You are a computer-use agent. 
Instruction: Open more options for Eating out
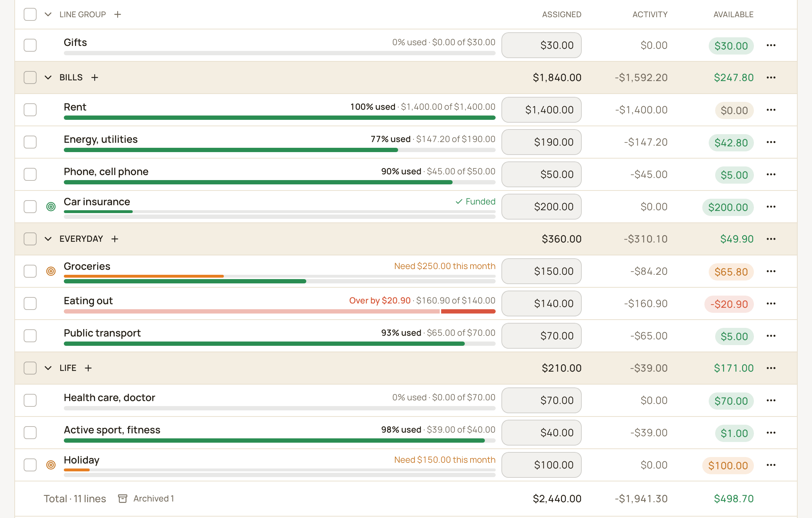tap(771, 303)
